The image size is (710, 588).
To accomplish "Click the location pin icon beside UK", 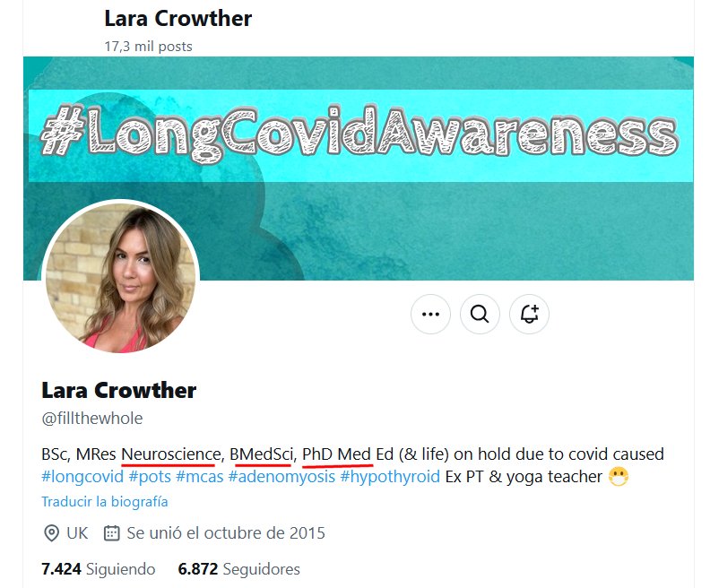I will [x=51, y=533].
